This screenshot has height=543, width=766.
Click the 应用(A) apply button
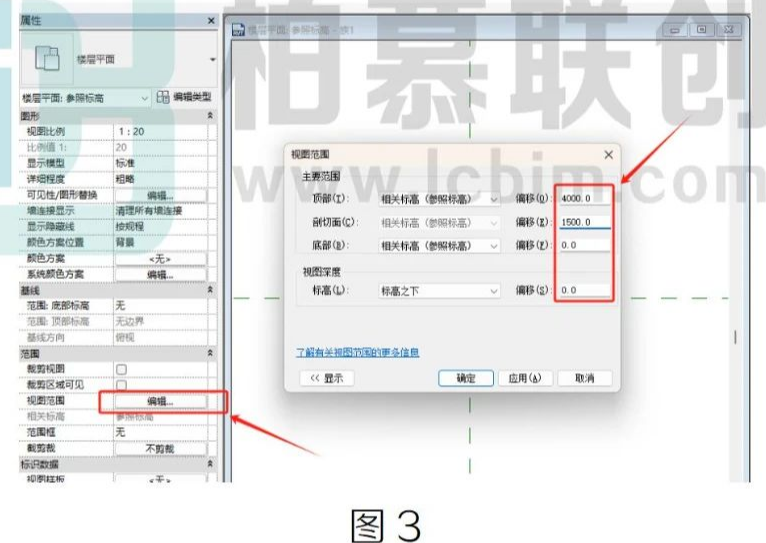[525, 378]
